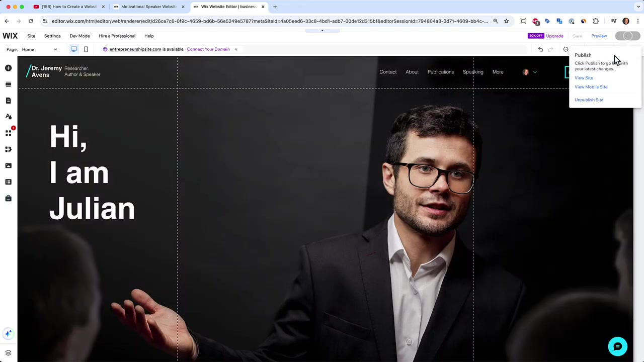
Task: Open the Layers icon at bottom left
Action: [8, 353]
